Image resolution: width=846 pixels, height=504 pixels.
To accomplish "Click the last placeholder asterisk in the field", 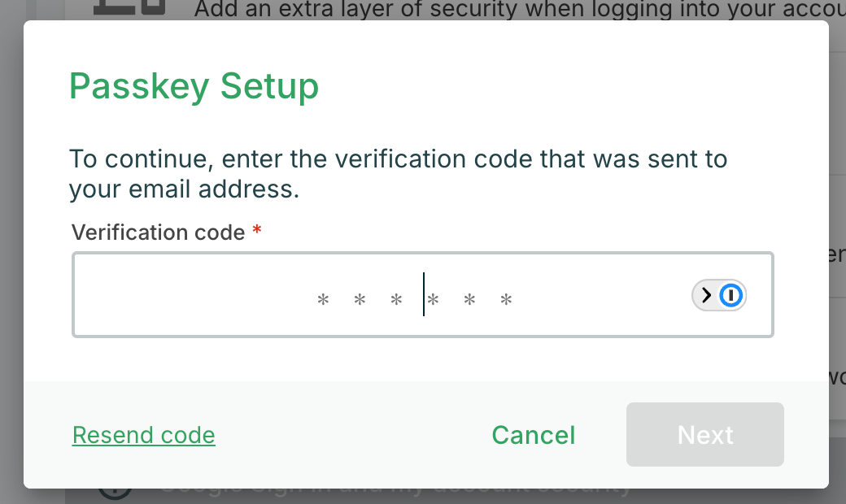I will (506, 301).
